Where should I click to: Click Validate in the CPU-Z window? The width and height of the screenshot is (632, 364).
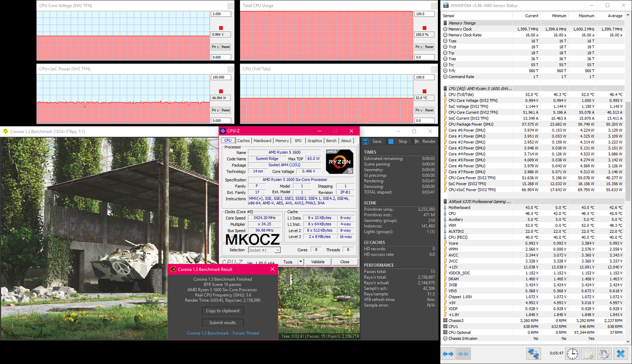(318, 261)
